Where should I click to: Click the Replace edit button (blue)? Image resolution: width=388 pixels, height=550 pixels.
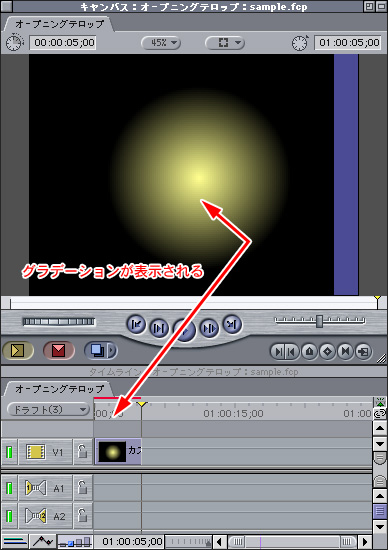96,350
